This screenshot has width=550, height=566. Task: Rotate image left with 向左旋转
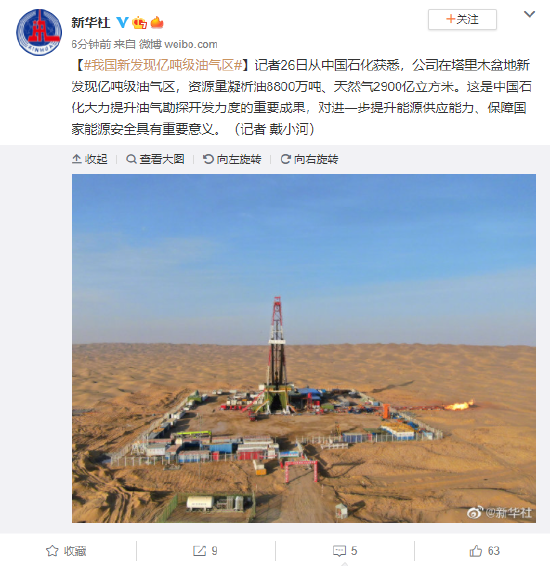(232, 159)
